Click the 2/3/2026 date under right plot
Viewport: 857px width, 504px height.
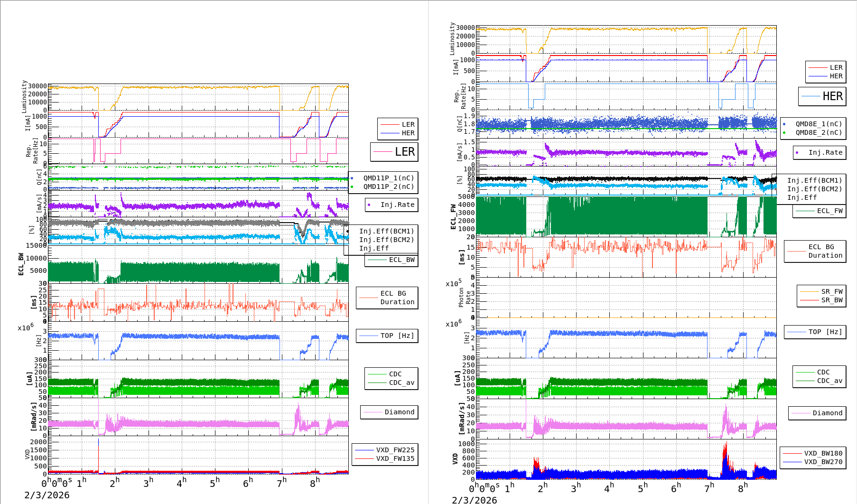[x=475, y=500]
